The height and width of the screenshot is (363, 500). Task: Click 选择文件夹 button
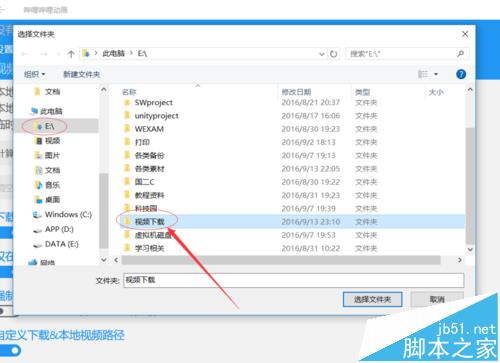point(372,299)
